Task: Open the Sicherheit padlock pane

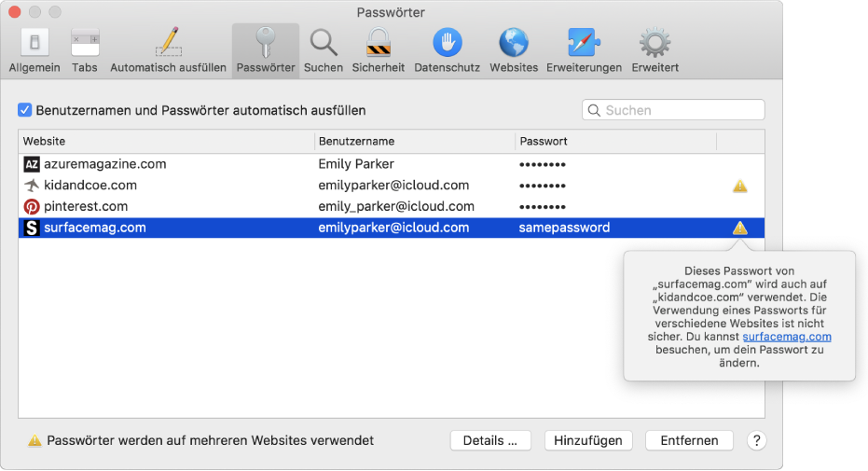Action: [379, 51]
